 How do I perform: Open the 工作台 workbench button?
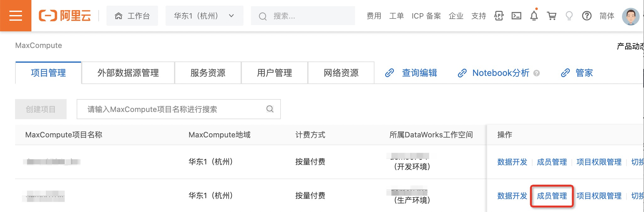click(132, 16)
